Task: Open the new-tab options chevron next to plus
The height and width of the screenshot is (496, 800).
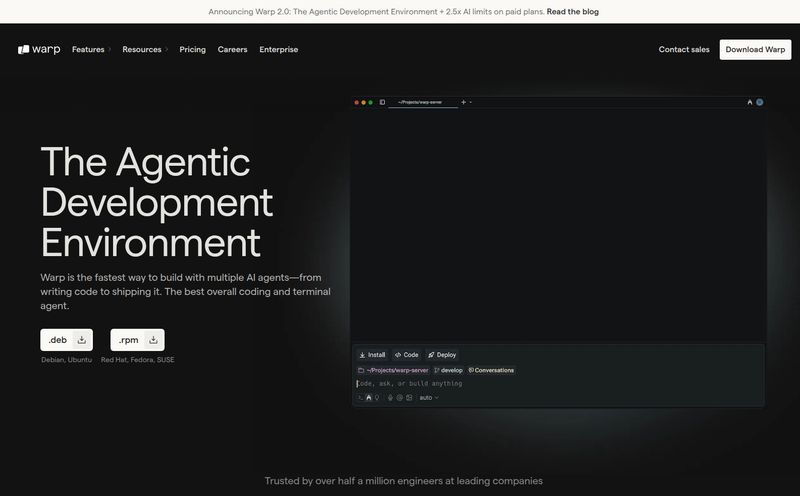Action: [470, 102]
